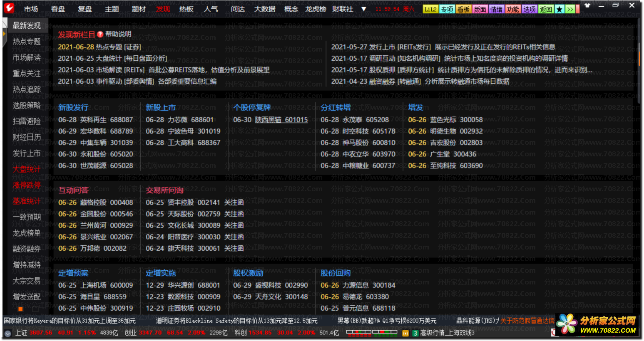The height and width of the screenshot is (341, 644).
Task: Open 涨停跌停 in the sidebar
Action: coord(27,185)
